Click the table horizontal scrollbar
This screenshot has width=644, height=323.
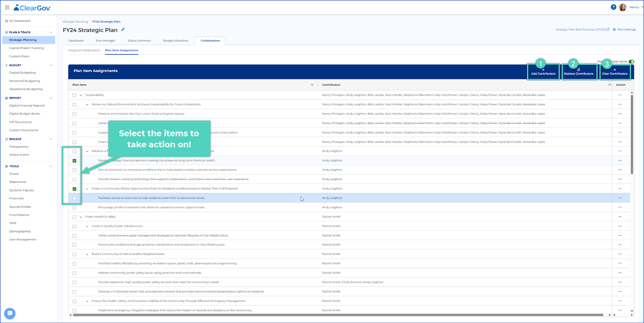click(338, 315)
